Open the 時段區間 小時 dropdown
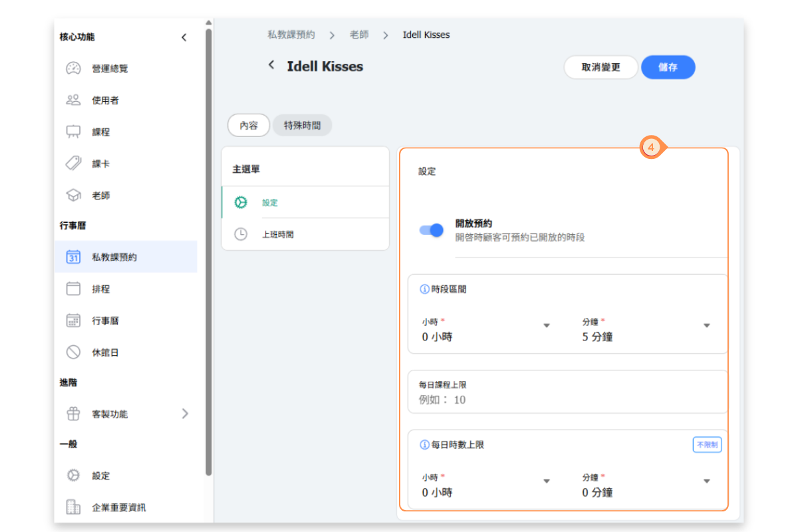The height and width of the screenshot is (532, 798). [547, 326]
